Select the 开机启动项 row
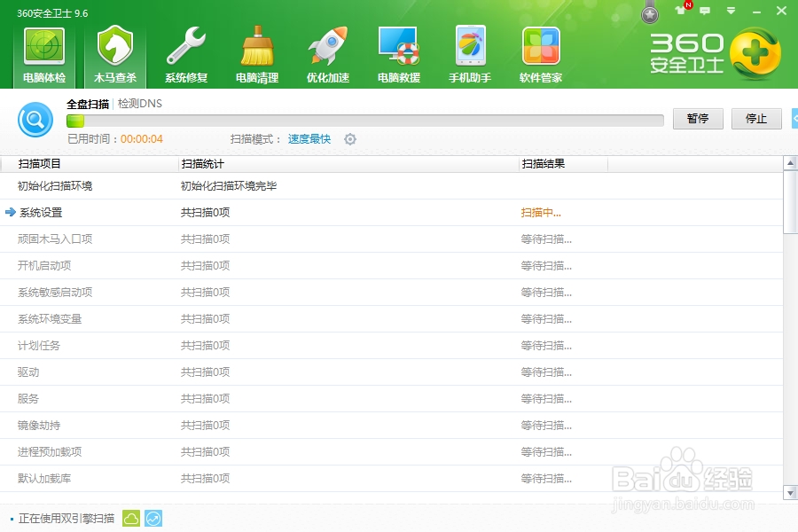Viewport: 798px width, 532px height. click(x=391, y=266)
